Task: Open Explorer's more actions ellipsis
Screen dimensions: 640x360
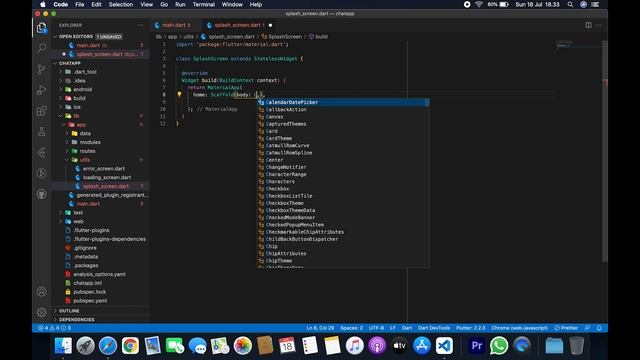Action: (140, 25)
